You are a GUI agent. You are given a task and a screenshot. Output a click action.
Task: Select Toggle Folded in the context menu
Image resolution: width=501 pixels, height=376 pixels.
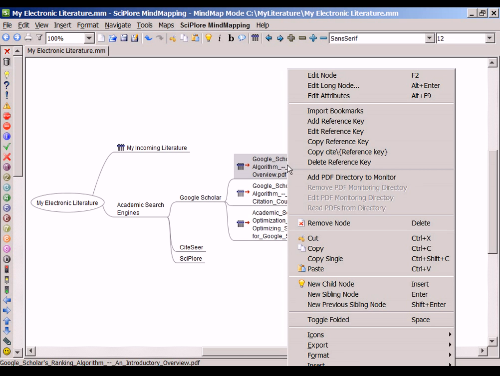pos(371,320)
